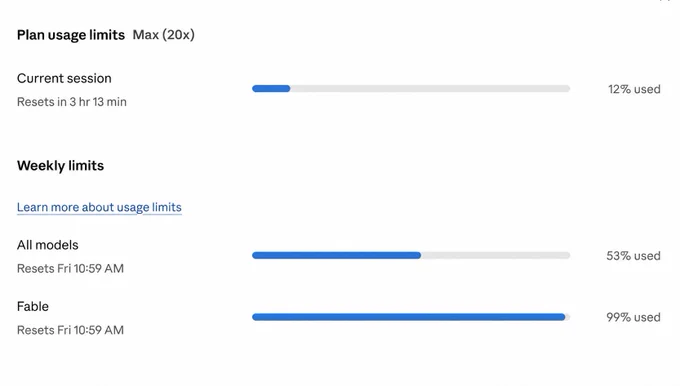This screenshot has height=386, width=680.
Task: Click the 53% used indicator
Action: click(633, 256)
